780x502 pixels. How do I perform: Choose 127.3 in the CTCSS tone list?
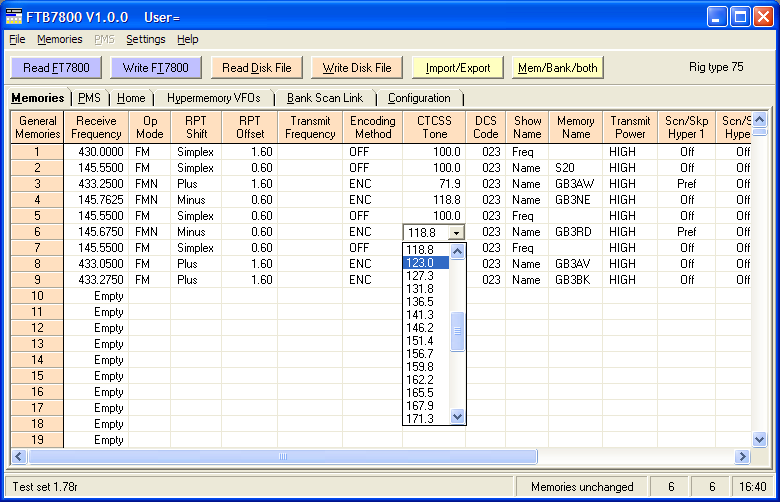pyautogui.click(x=426, y=276)
